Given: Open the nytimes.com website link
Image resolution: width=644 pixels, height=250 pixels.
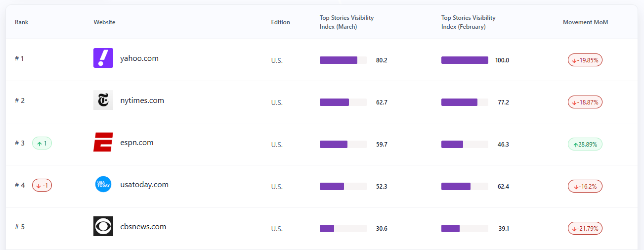Looking at the screenshot, I should point(142,100).
